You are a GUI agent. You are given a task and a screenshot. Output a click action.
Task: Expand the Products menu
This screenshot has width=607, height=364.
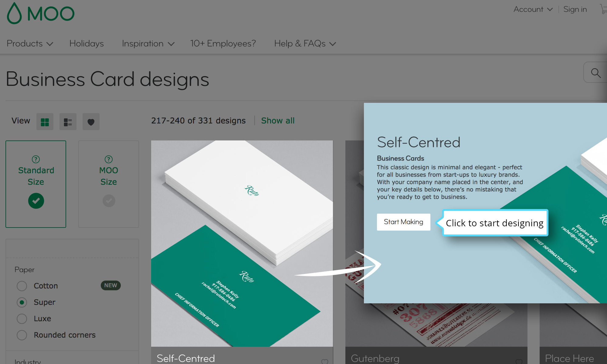click(x=30, y=44)
